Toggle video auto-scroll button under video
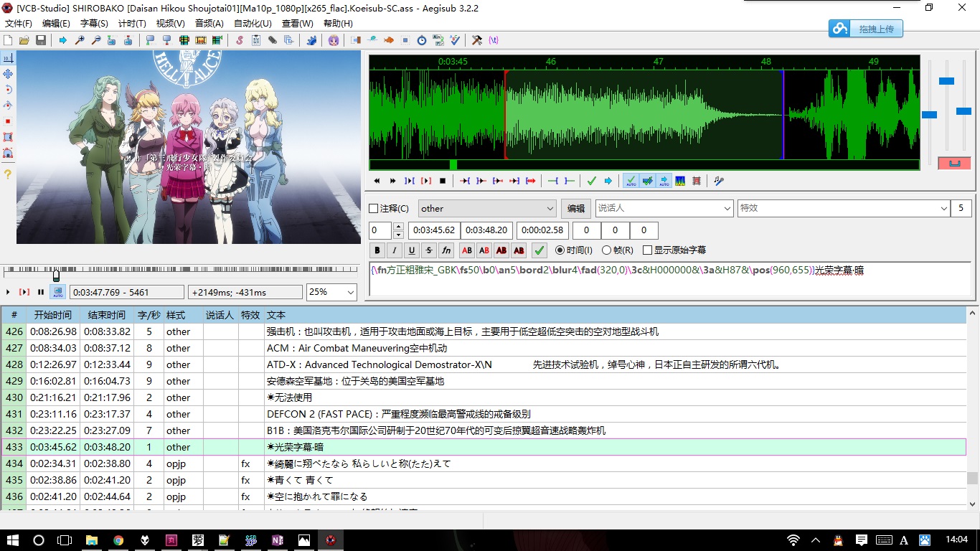Screen dimensions: 980x551 [x=57, y=292]
